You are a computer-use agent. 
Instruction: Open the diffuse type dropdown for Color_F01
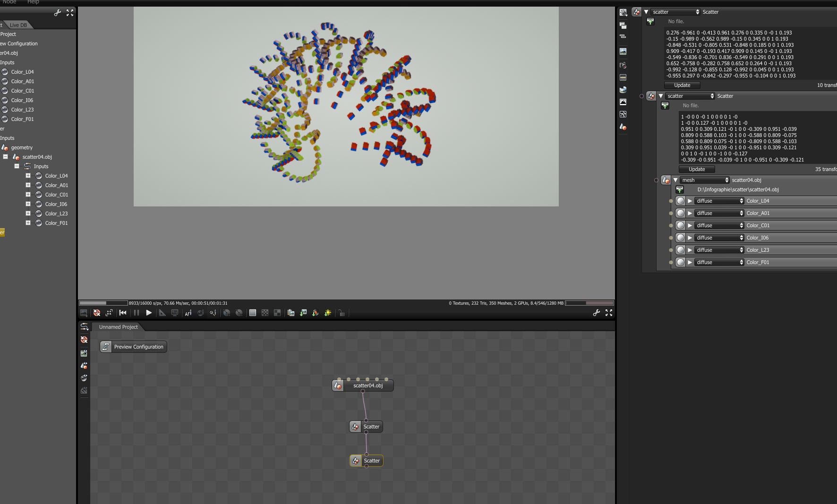click(719, 262)
